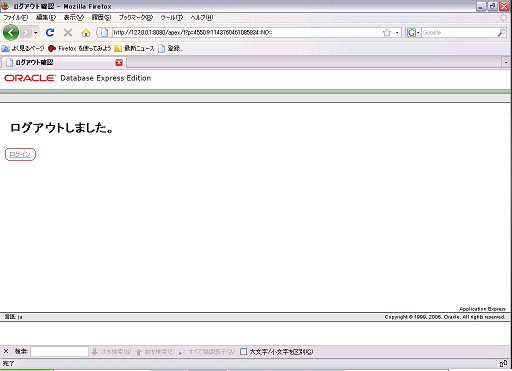Click the greyed Forward navigation arrow
Screen dimensions: 512x371
[26, 32]
